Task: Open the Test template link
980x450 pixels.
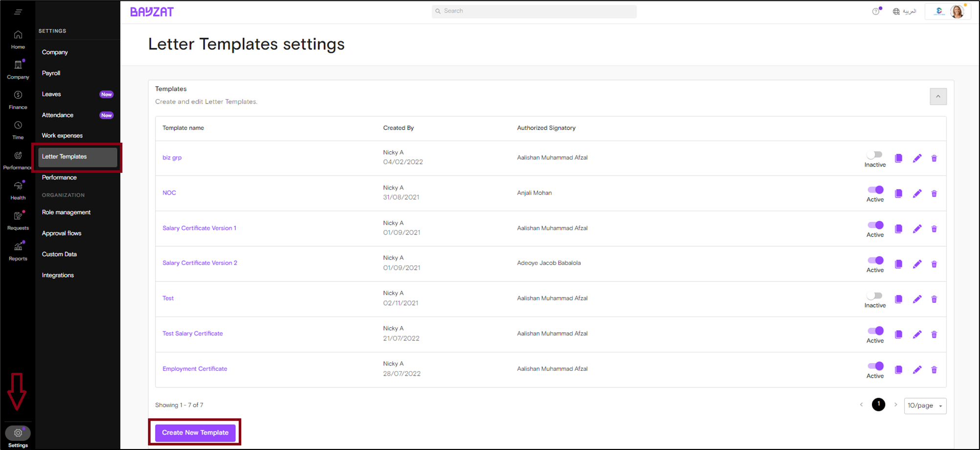Action: point(168,298)
